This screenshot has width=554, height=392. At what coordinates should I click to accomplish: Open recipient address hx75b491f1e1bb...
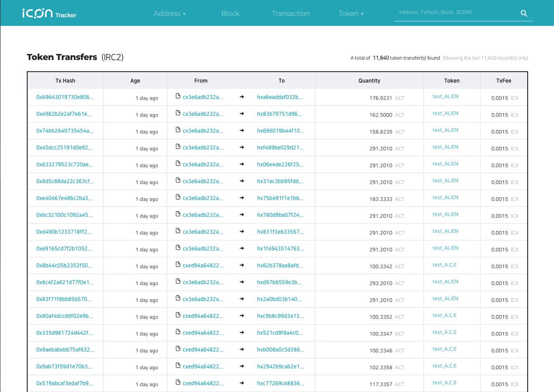[x=280, y=198]
